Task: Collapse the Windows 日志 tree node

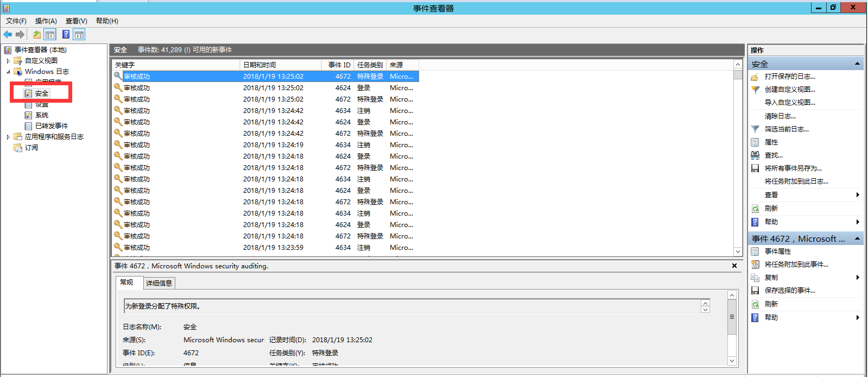Action: tap(8, 72)
